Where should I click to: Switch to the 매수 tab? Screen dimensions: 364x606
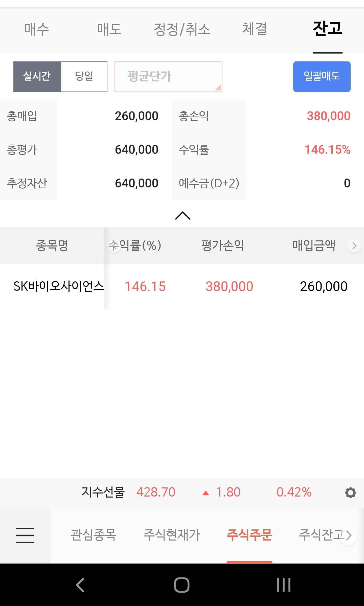point(37,29)
